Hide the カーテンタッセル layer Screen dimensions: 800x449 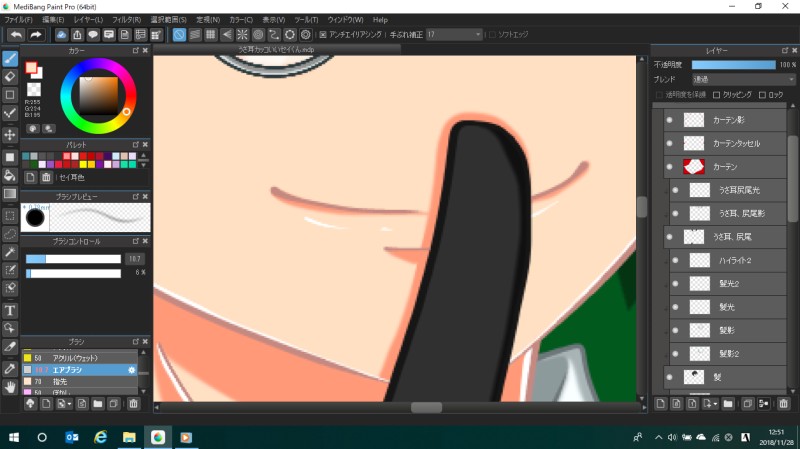(669, 143)
